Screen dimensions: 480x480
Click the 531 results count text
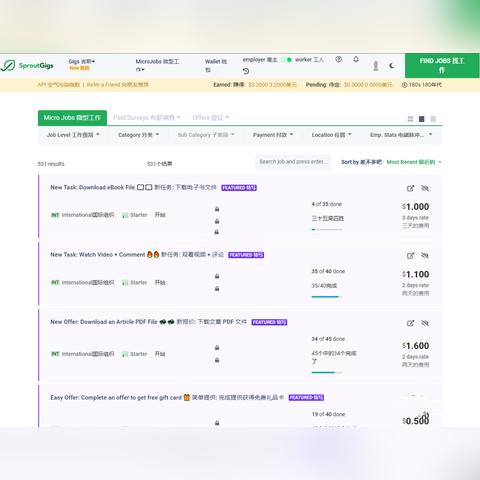coord(51,164)
